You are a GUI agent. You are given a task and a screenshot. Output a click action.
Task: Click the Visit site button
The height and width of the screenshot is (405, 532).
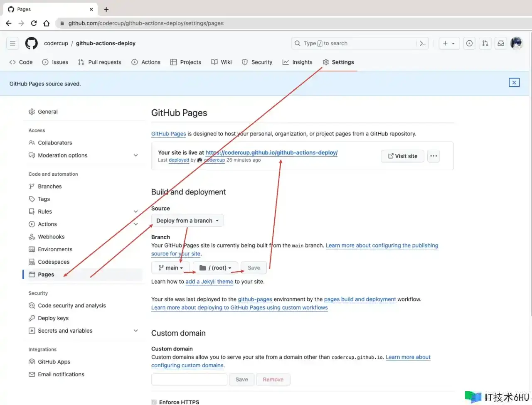(402, 156)
